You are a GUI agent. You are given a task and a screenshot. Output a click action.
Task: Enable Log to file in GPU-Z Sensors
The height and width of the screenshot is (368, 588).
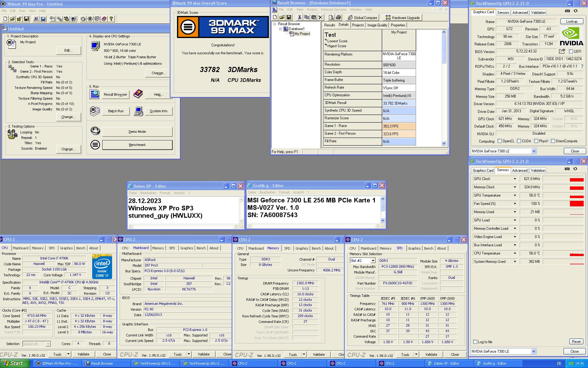(x=475, y=342)
